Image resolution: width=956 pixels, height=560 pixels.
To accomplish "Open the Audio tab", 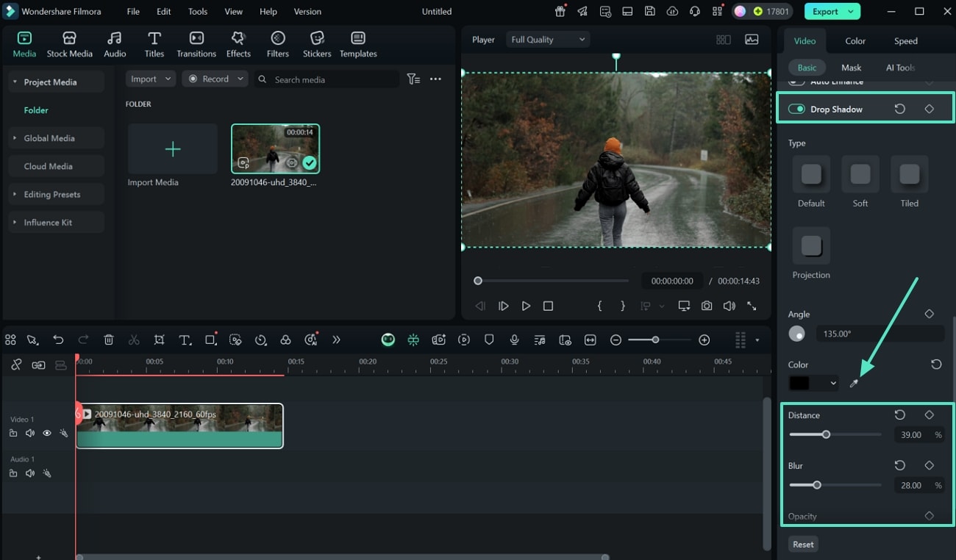I will [x=115, y=45].
